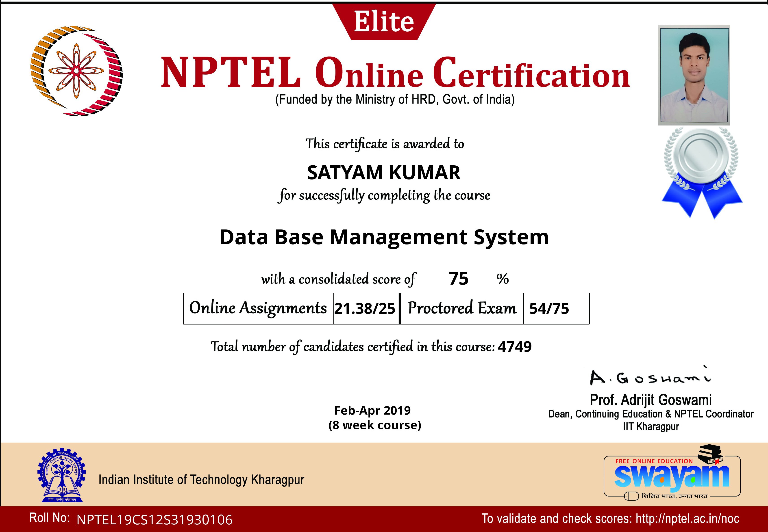The height and width of the screenshot is (532, 768).
Task: Click the red Elite banner
Action: click(384, 22)
